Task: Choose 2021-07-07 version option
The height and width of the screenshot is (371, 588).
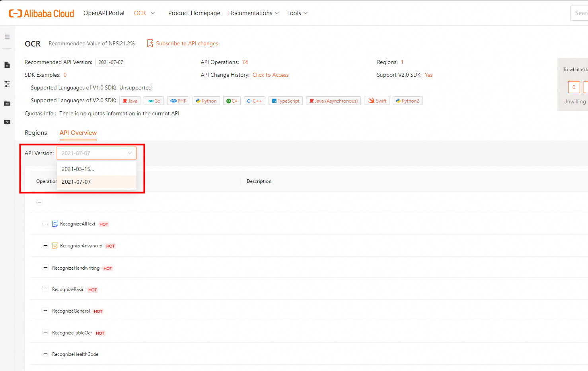Action: (97, 182)
